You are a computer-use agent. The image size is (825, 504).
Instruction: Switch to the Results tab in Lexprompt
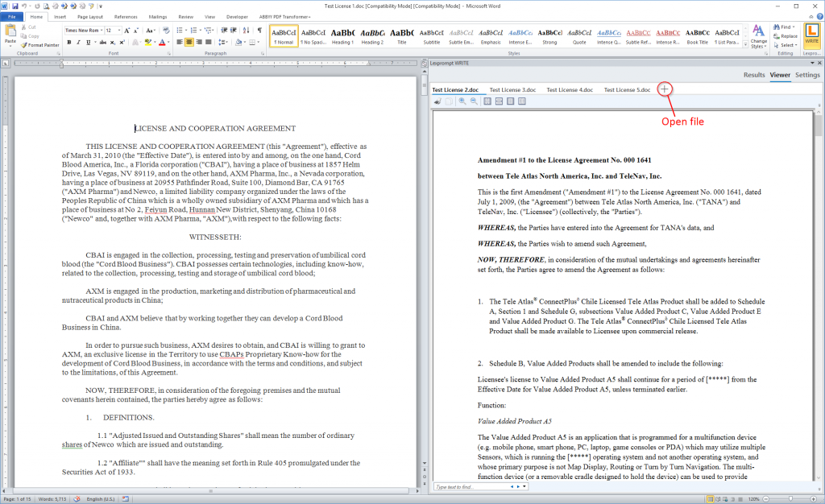pos(754,75)
